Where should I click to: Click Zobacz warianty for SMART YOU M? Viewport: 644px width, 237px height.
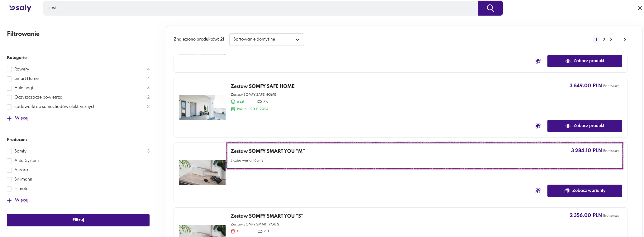point(584,191)
